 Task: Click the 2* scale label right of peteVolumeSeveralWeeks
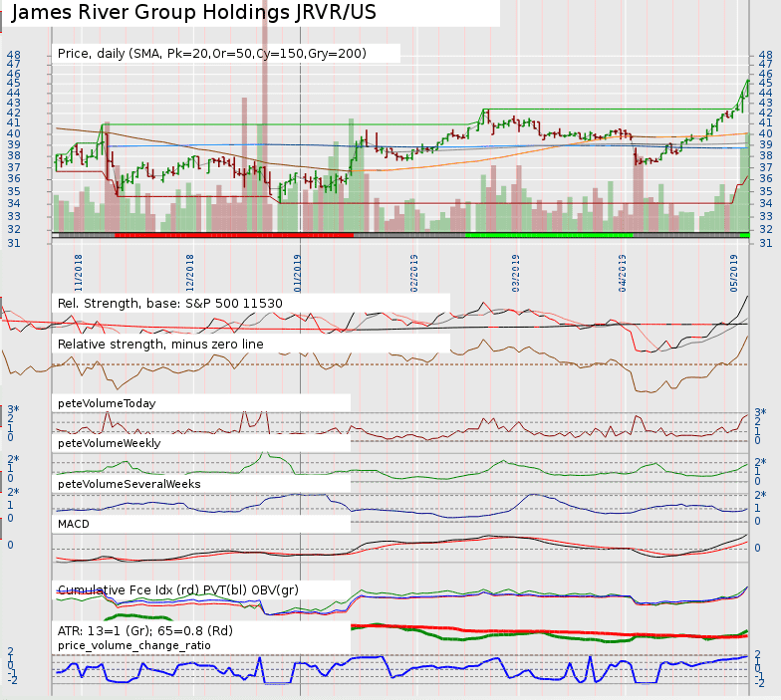[760, 494]
